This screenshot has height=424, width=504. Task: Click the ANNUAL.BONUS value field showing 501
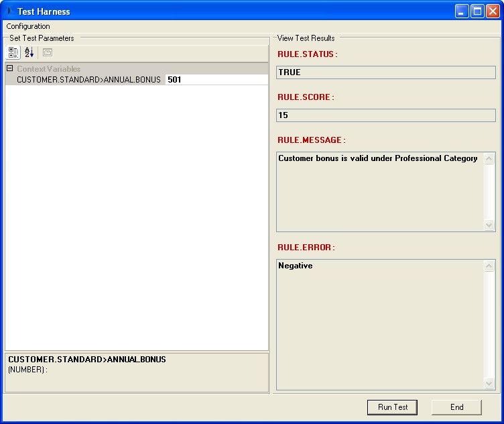216,79
